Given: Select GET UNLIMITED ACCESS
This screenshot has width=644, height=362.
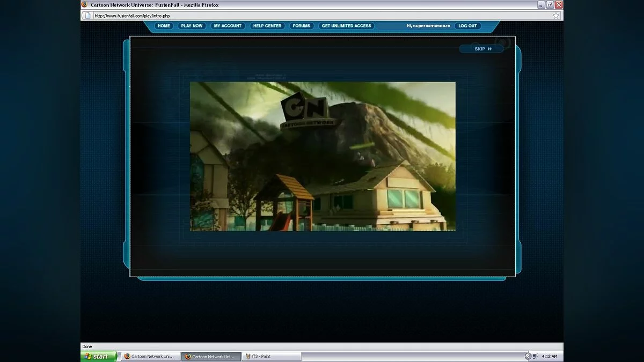Looking at the screenshot, I should coord(347,26).
